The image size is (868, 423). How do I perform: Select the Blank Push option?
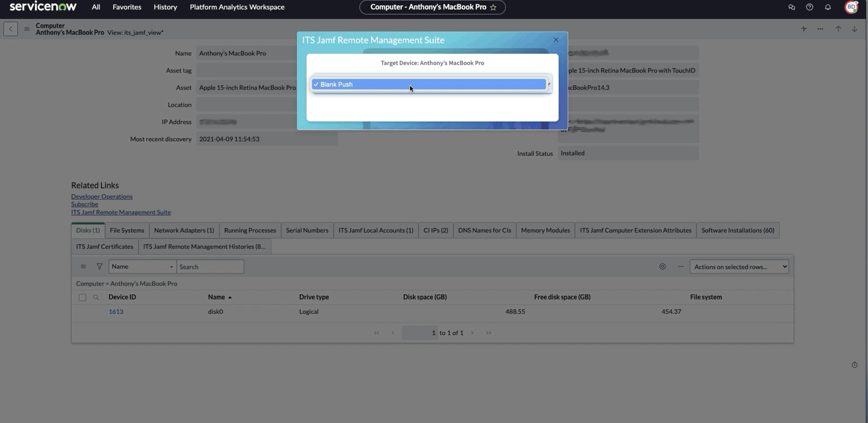tap(429, 84)
